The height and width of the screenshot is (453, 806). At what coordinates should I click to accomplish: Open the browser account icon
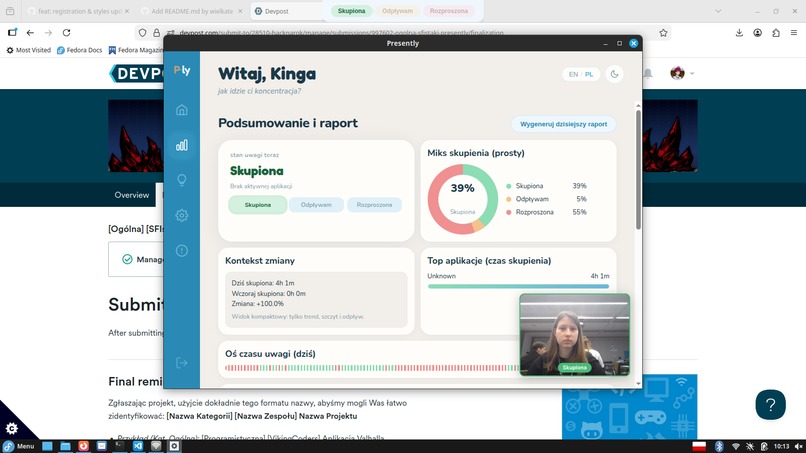(758, 32)
